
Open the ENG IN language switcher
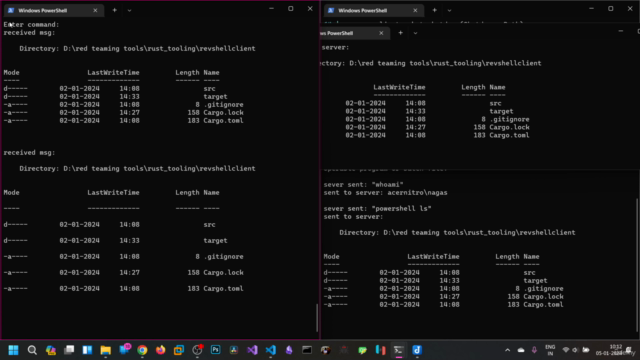[550, 350]
